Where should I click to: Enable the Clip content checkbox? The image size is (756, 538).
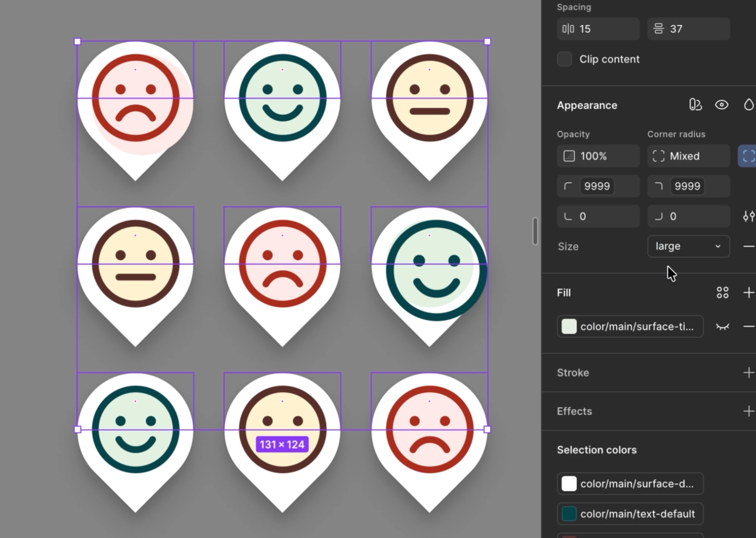coord(565,59)
